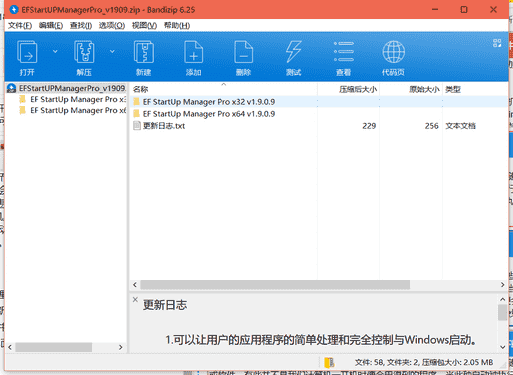
Task: Click the file list scroll right arrow
Action: [x=503, y=285]
